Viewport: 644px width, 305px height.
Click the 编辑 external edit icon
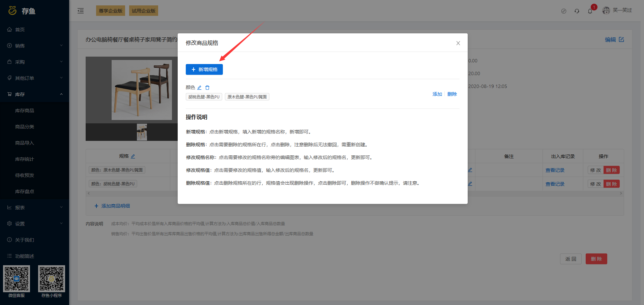(621, 39)
